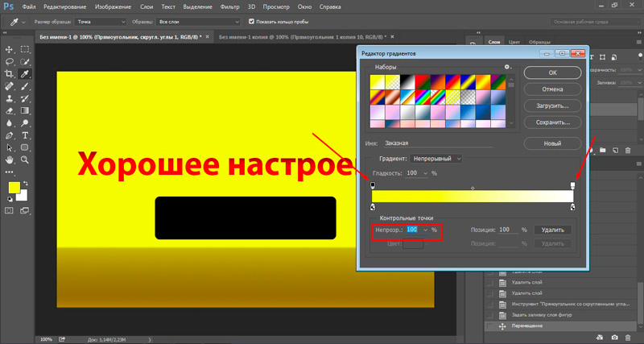Select the Eraser tool
This screenshot has width=644, height=344.
click(9, 111)
